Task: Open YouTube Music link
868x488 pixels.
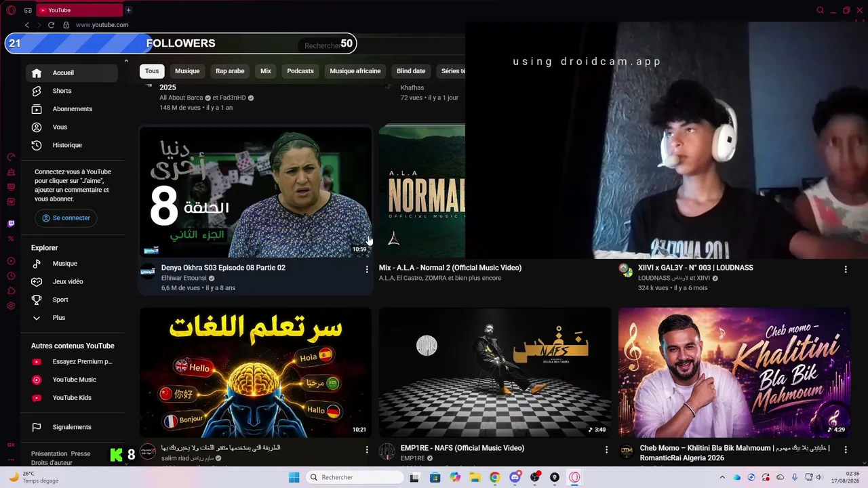Action: [72, 380]
